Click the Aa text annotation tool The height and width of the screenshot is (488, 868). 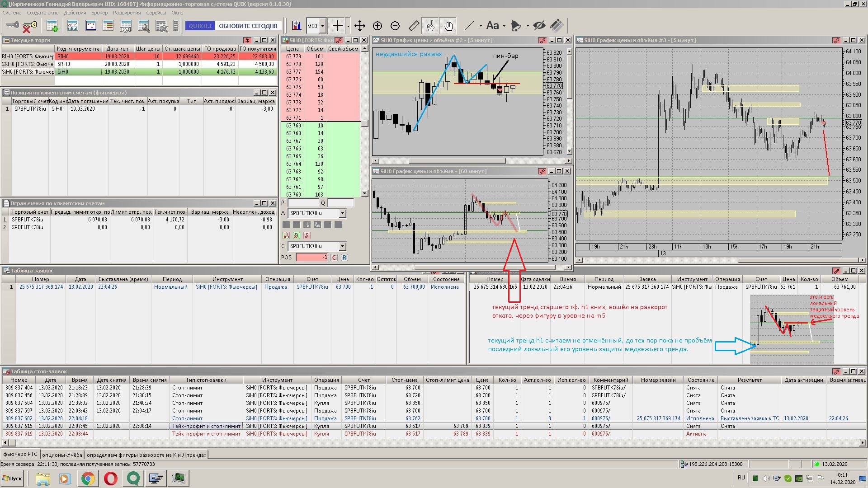coord(492,26)
